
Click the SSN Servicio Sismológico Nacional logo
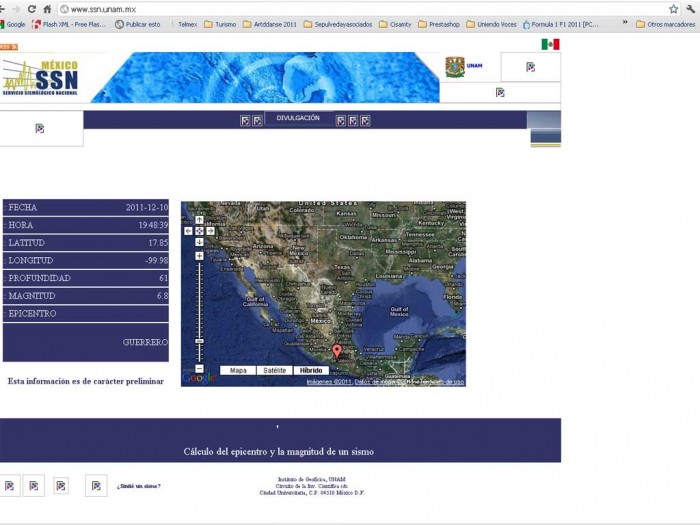[x=40, y=77]
